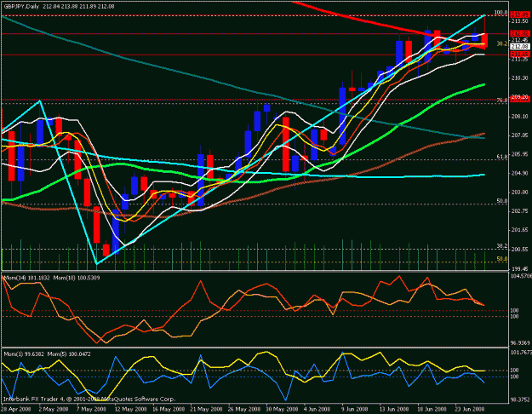The height and width of the screenshot is (414, 532).
Task: Click the 7 May 2008 date label
Action: pos(91,409)
